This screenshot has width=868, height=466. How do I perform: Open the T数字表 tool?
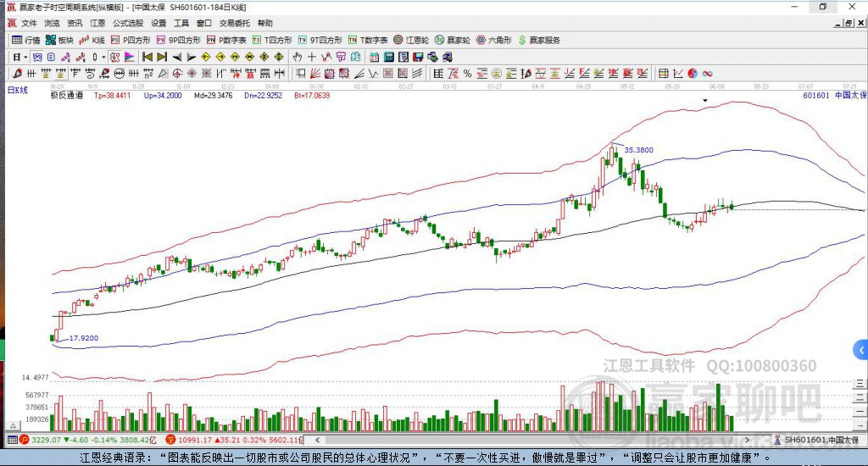pos(368,40)
